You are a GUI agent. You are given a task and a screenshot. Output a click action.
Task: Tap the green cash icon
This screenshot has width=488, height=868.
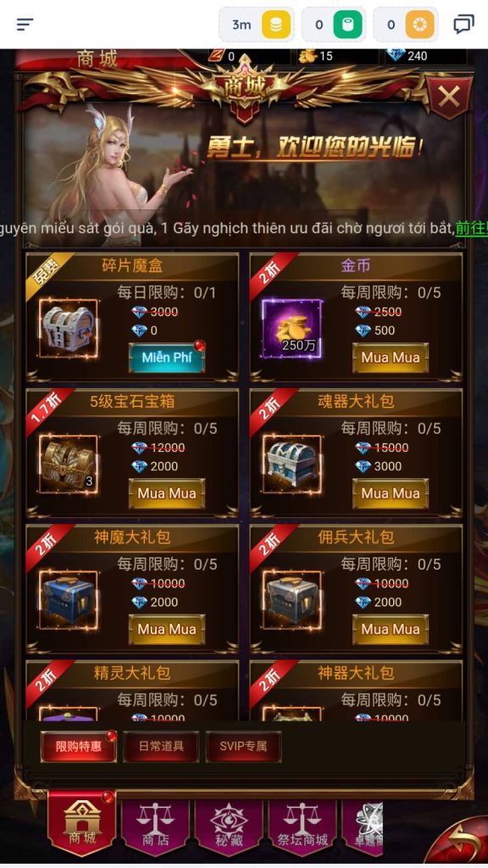point(348,25)
